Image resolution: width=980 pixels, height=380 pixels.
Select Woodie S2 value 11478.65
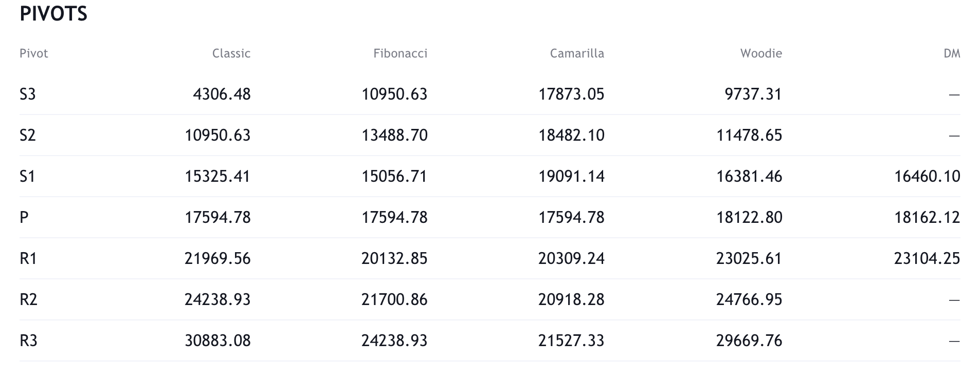point(749,136)
